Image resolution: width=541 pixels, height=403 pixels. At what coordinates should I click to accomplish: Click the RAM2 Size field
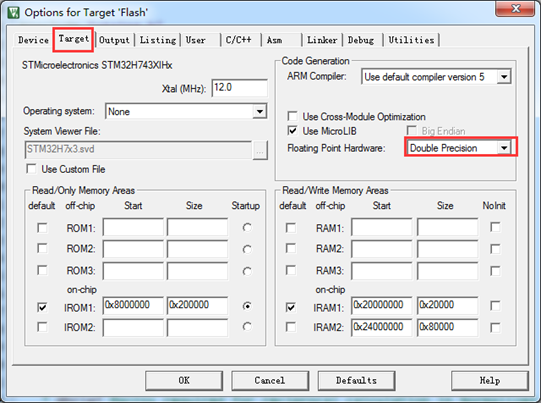pos(447,249)
